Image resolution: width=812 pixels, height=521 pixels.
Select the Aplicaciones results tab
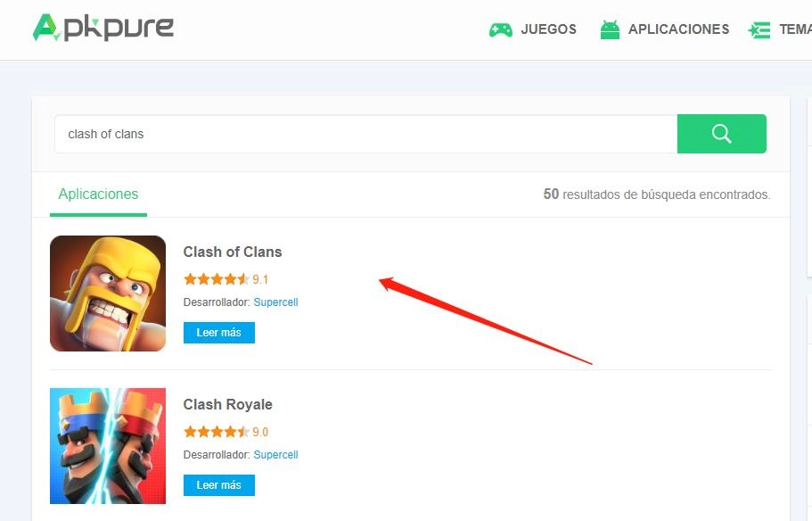(x=98, y=194)
